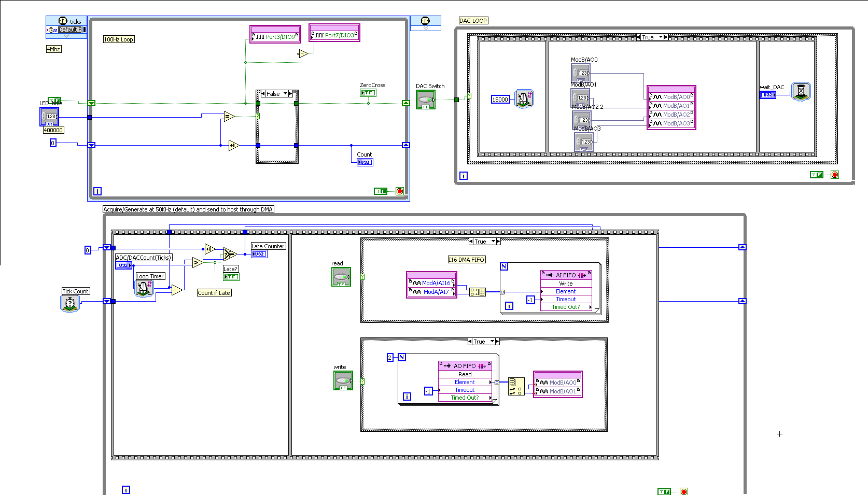This screenshot has width=868, height=495.
Task: Click the -1 Timeout constant for AO FIFO
Action: (428, 391)
